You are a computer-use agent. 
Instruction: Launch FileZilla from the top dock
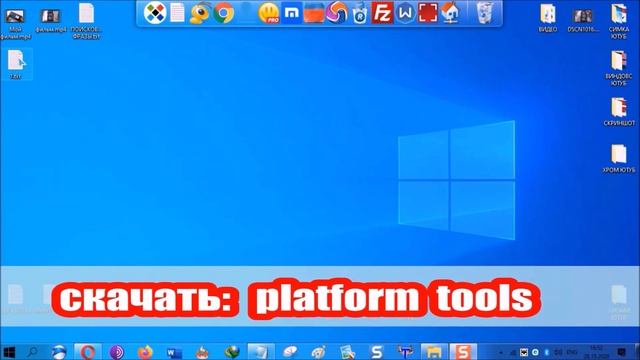[x=382, y=13]
